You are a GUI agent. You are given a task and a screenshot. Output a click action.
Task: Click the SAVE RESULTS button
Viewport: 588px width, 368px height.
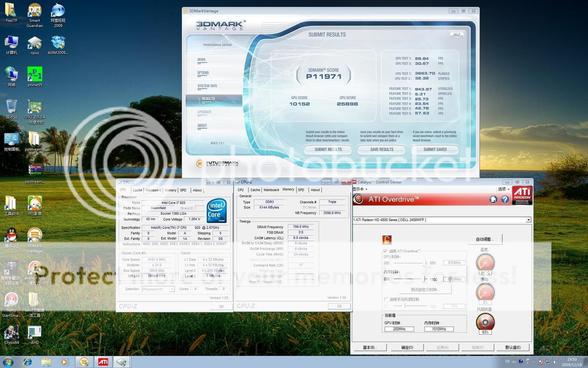click(382, 149)
